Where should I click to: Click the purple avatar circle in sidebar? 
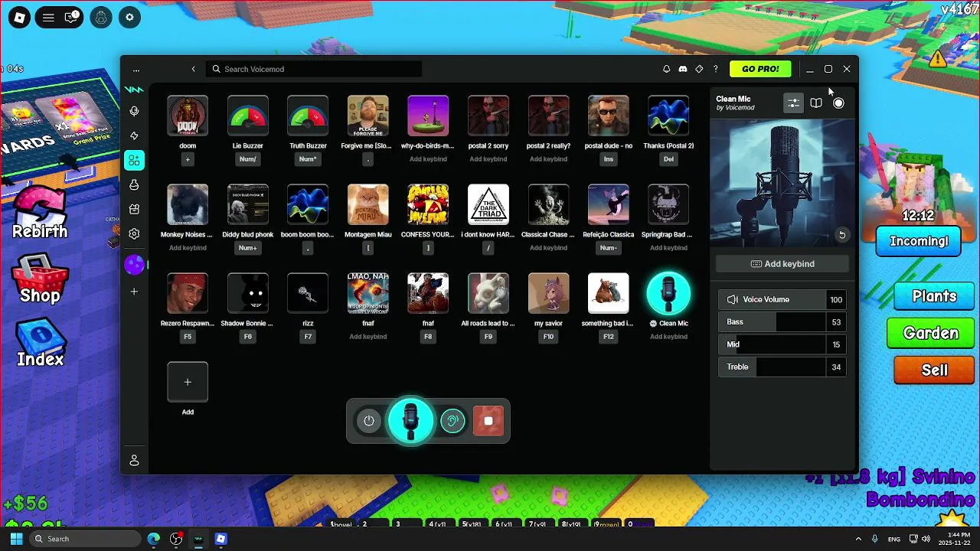[x=134, y=265]
